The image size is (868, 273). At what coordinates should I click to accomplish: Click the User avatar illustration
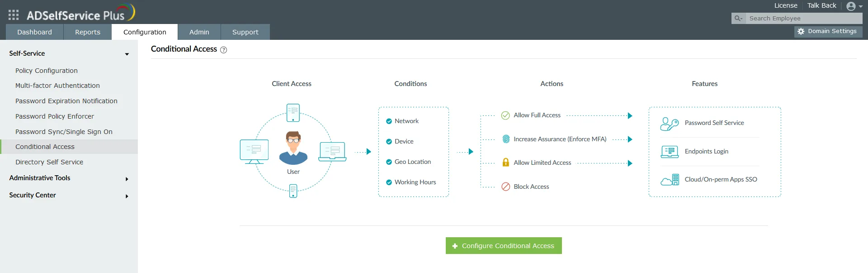pyautogui.click(x=293, y=148)
